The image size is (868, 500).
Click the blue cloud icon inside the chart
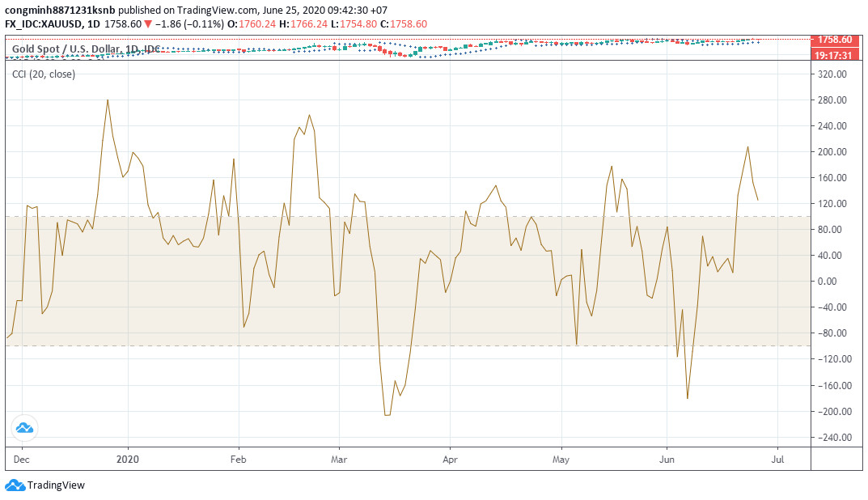point(23,428)
